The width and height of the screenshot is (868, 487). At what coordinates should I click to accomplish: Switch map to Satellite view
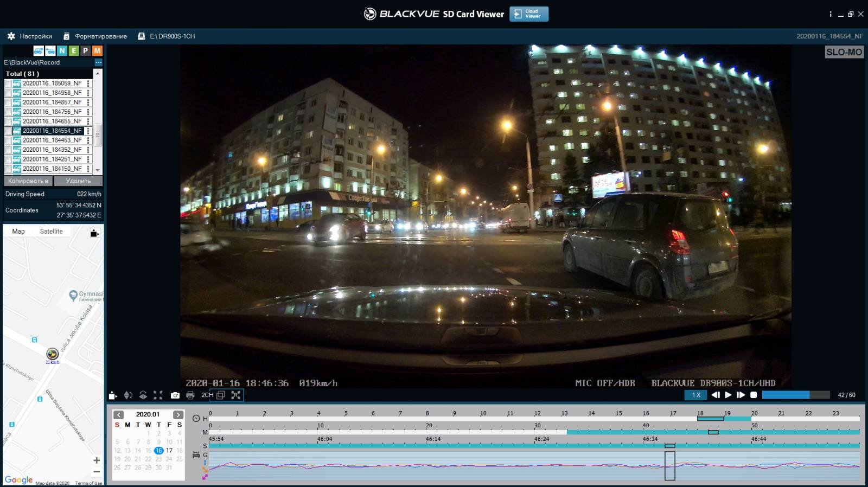click(x=51, y=232)
